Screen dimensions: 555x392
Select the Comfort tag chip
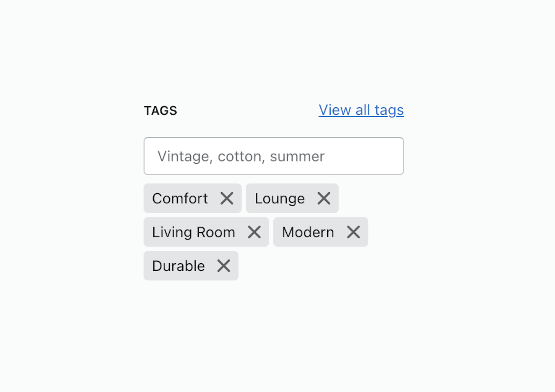[180, 198]
